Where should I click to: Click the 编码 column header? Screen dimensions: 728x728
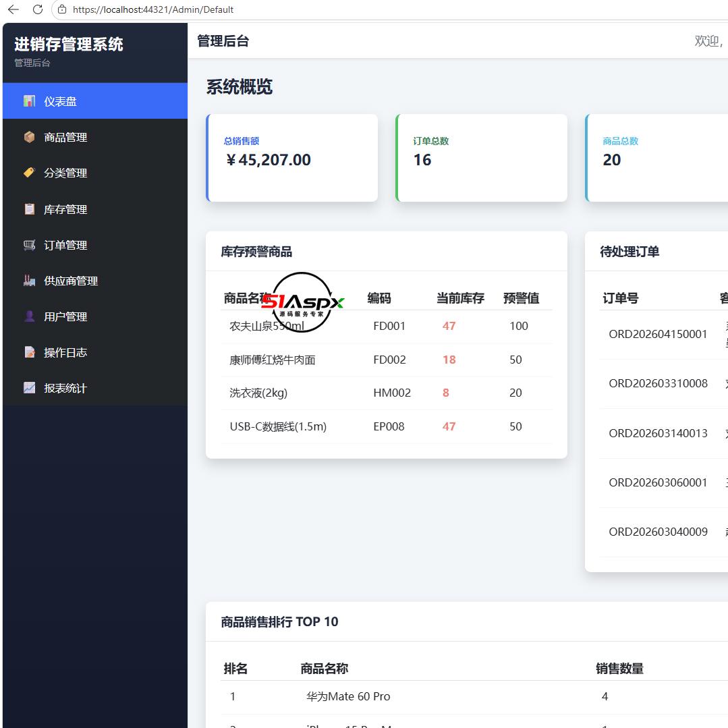point(379,298)
